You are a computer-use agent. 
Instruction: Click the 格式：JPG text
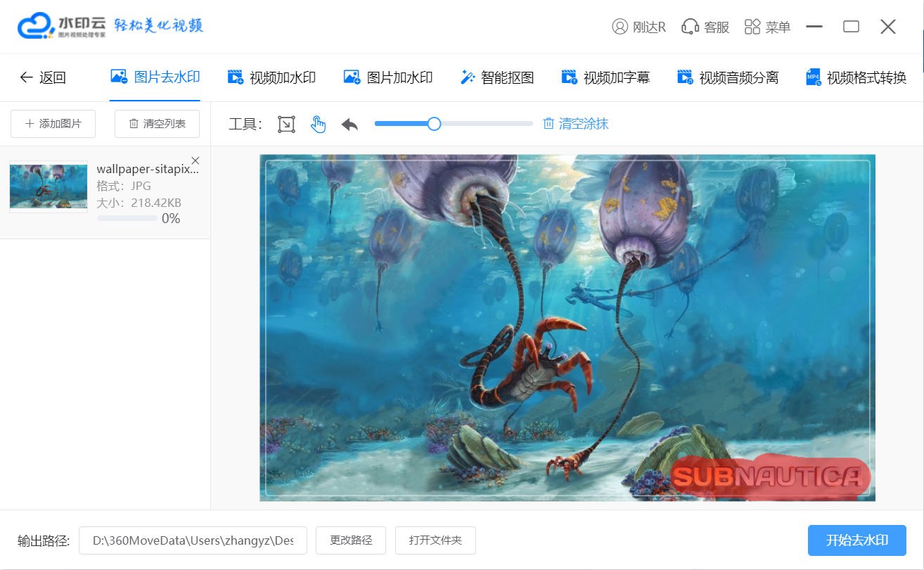pos(122,186)
